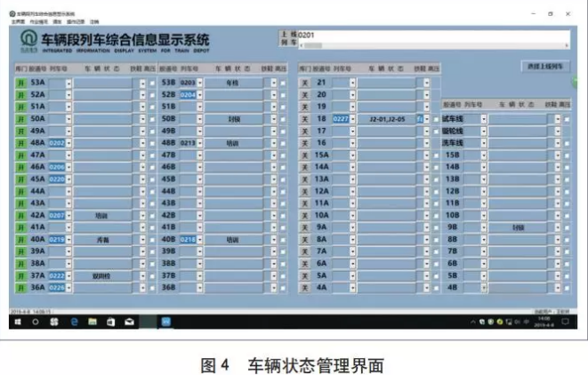588x375 pixels.
Task: Click the 注销 menu item
Action: 94,21
